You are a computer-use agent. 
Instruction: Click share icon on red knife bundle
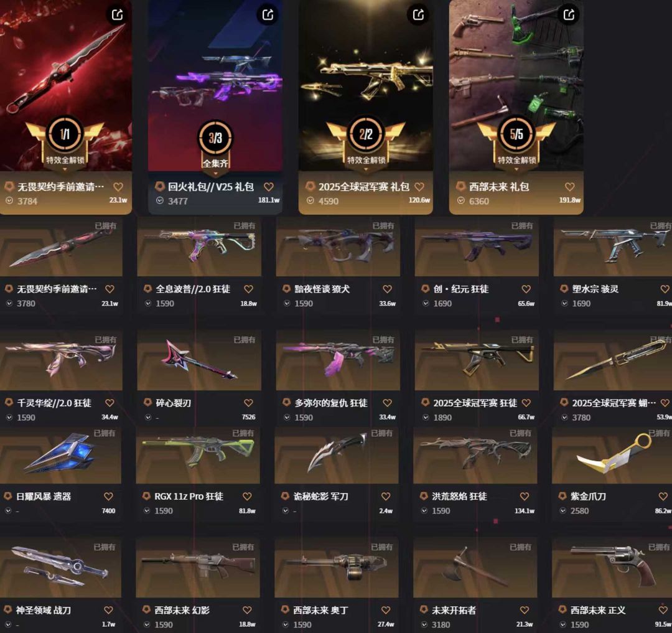coord(117,14)
